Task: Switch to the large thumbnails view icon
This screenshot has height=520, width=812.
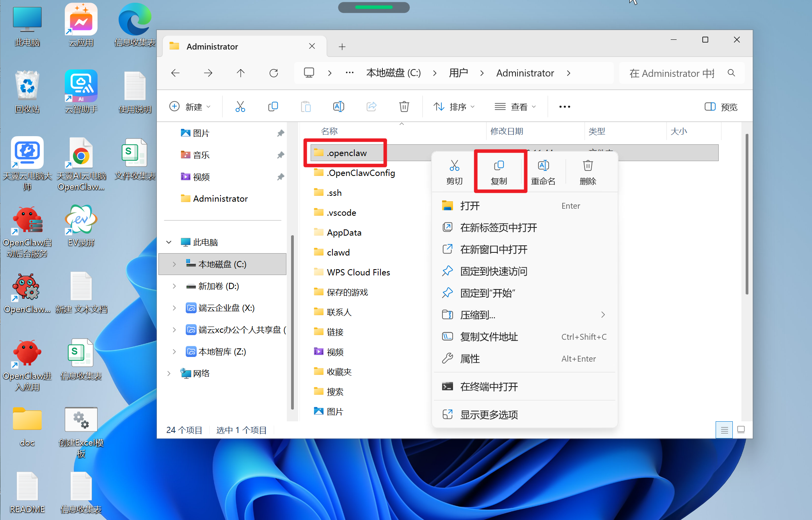Action: (741, 430)
